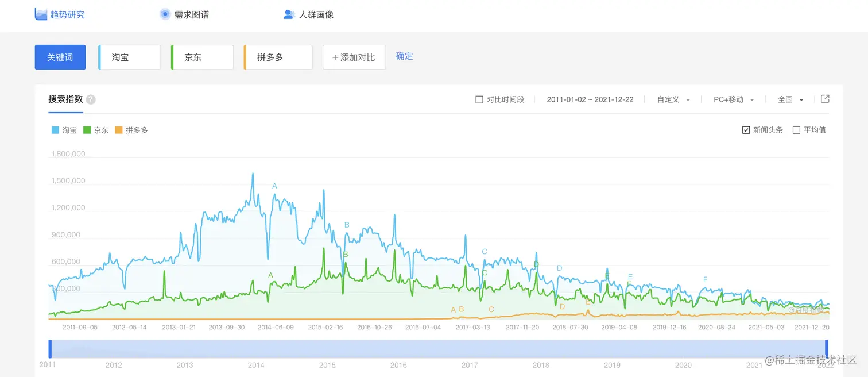Click the blue news marker D on 淘宝 line
Viewport: 868px width, 377px height.
559,268
